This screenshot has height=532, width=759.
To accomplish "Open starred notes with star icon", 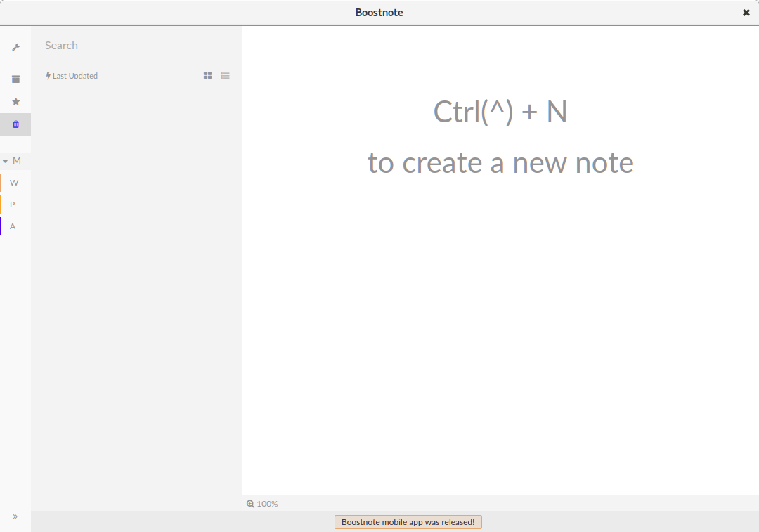I will [x=15, y=102].
